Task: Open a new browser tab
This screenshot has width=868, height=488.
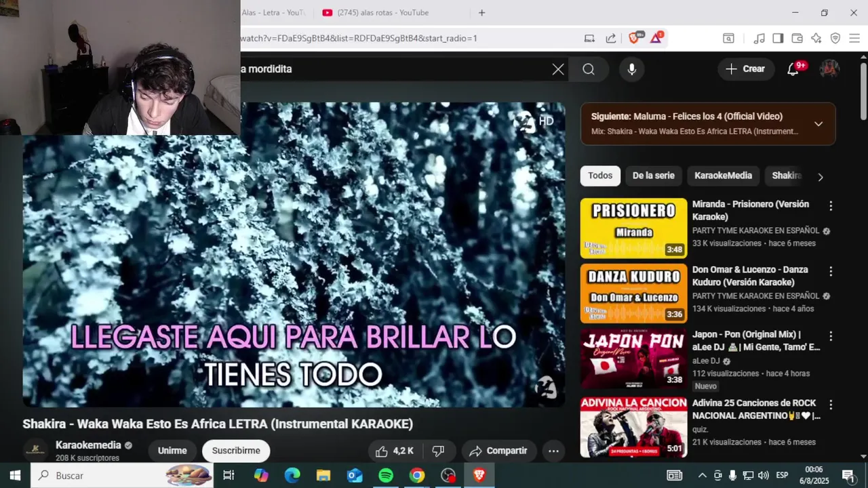Action: pyautogui.click(x=481, y=12)
